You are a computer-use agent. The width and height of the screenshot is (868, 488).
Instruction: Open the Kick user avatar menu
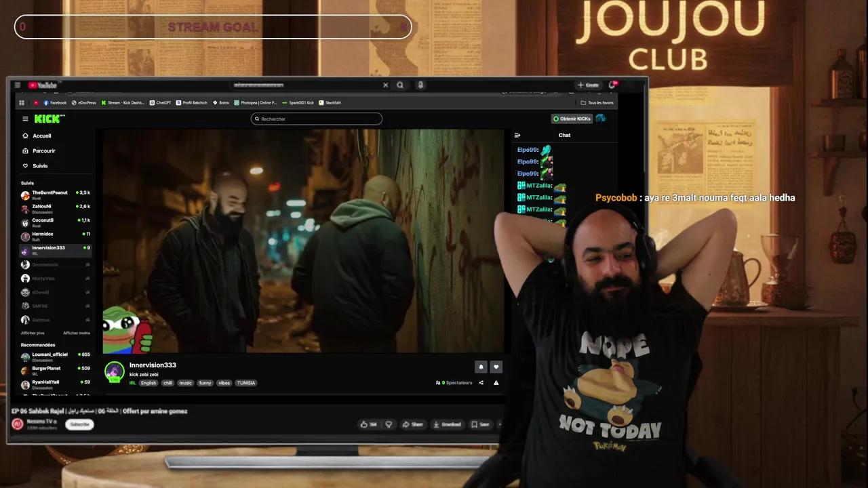pos(600,119)
